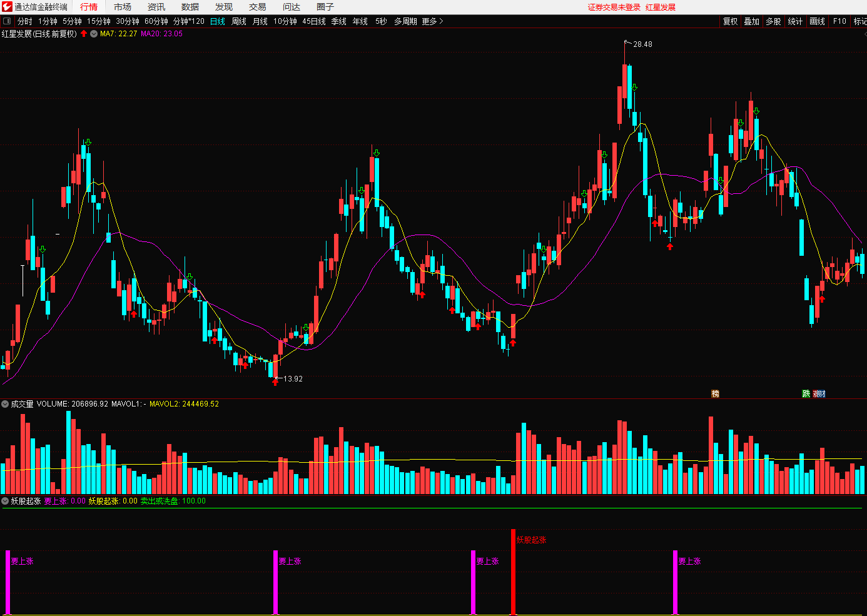The width and height of the screenshot is (867, 616).
Task: Switch to 分时 intraday view
Action: click(25, 21)
